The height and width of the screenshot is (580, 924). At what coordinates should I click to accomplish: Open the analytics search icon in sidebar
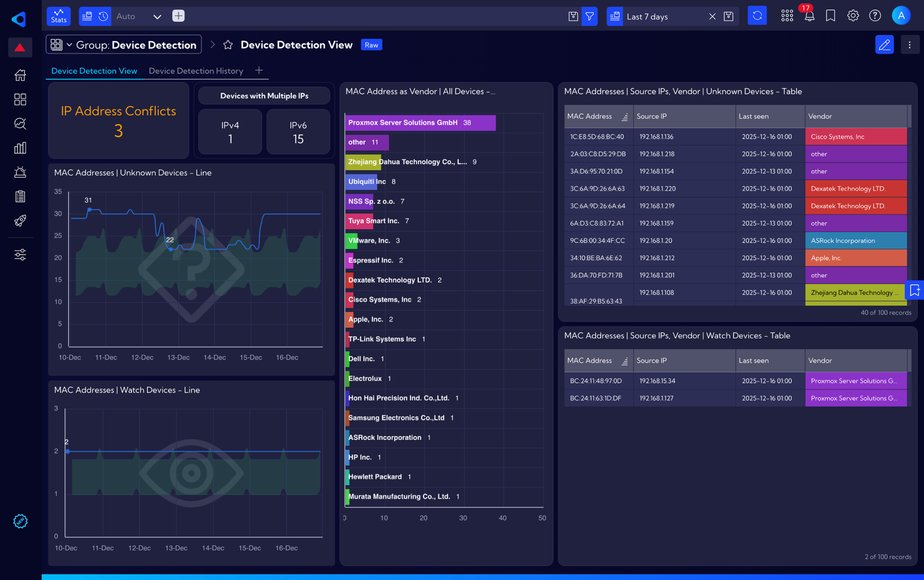point(20,124)
